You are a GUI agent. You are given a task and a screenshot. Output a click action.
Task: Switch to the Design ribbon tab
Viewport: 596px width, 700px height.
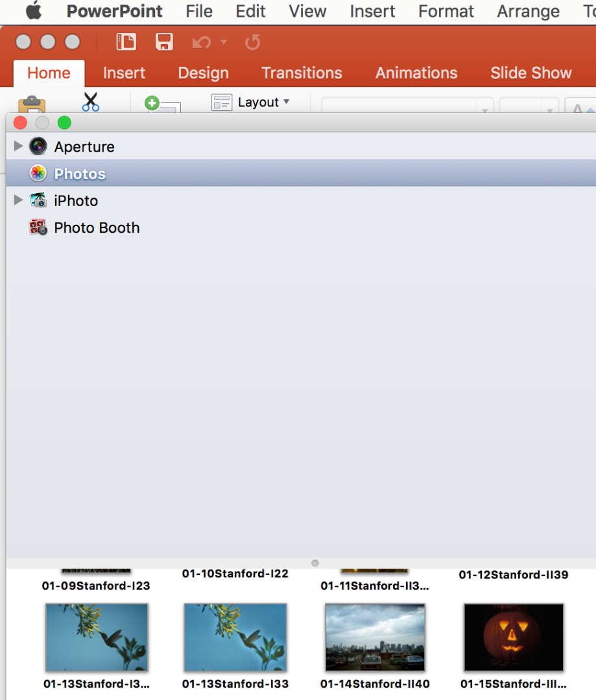(x=203, y=73)
